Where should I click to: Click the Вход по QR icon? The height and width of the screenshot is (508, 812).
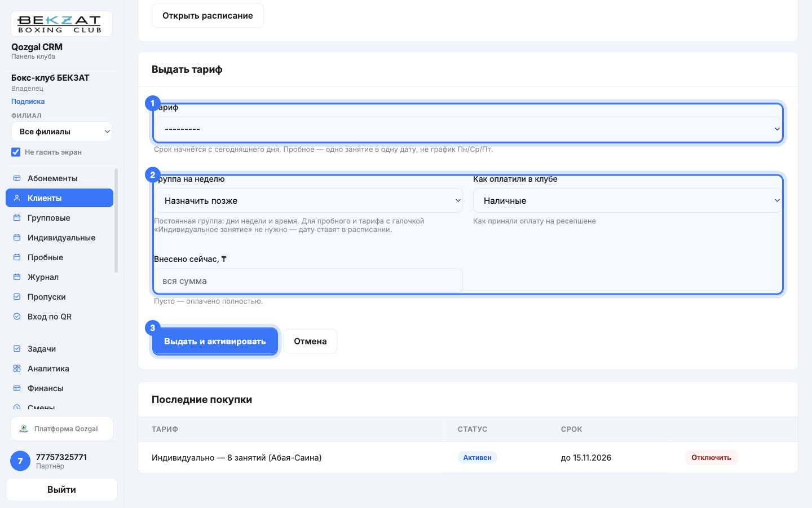click(x=17, y=317)
